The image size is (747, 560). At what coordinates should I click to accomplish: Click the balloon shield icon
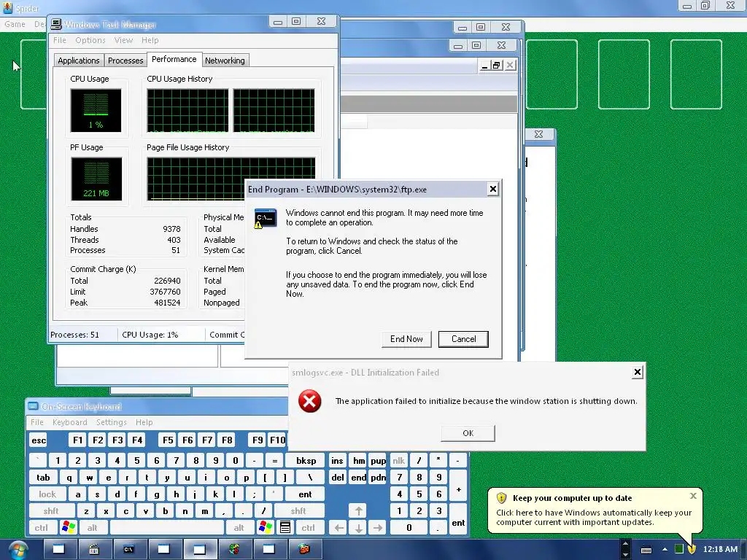501,498
